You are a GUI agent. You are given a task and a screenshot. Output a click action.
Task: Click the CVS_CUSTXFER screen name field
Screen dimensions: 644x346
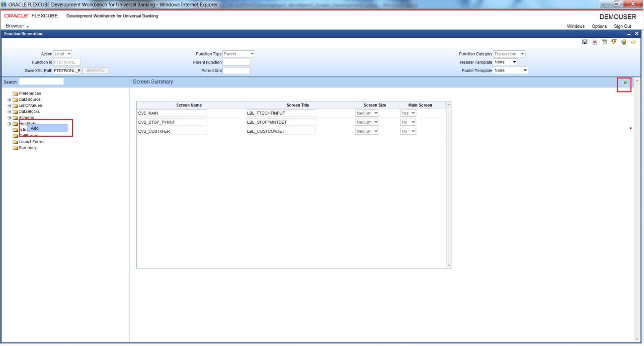[171, 131]
